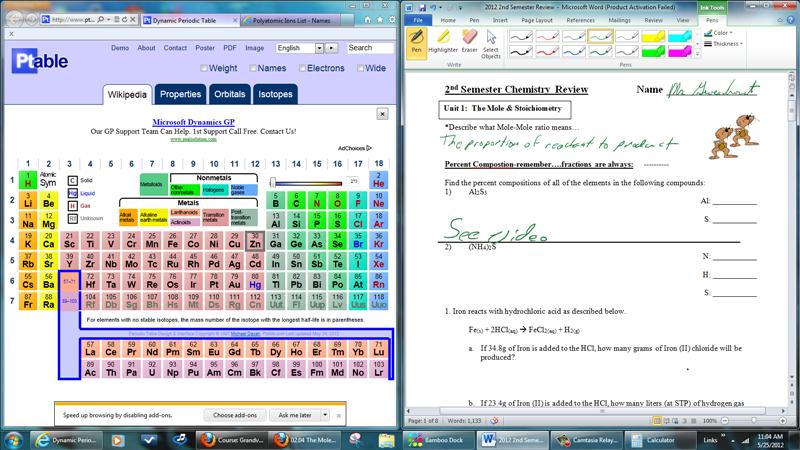Image resolution: width=800 pixels, height=450 pixels.
Task: Save the Word document
Action: coord(422,8)
